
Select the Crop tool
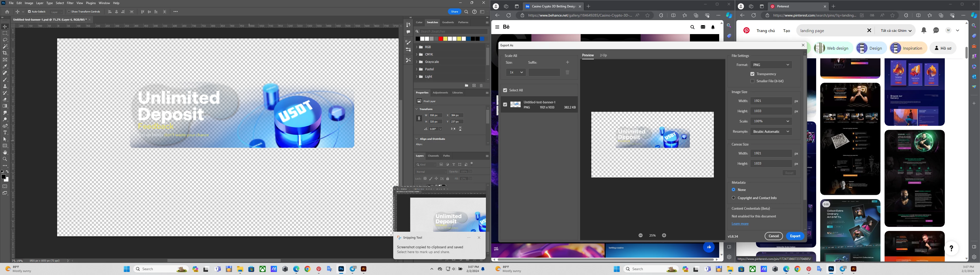click(x=5, y=53)
